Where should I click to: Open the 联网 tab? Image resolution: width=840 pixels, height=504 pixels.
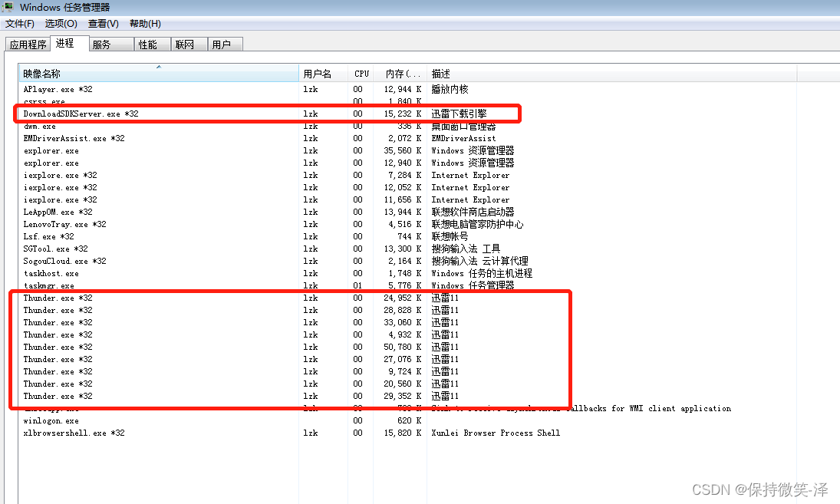pyautogui.click(x=186, y=44)
